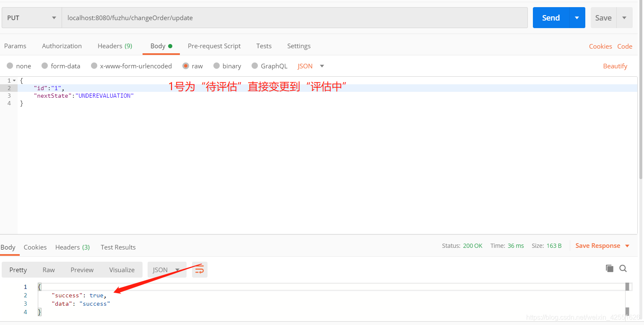The height and width of the screenshot is (325, 644).
Task: Switch to Test Results tab
Action: 118,247
